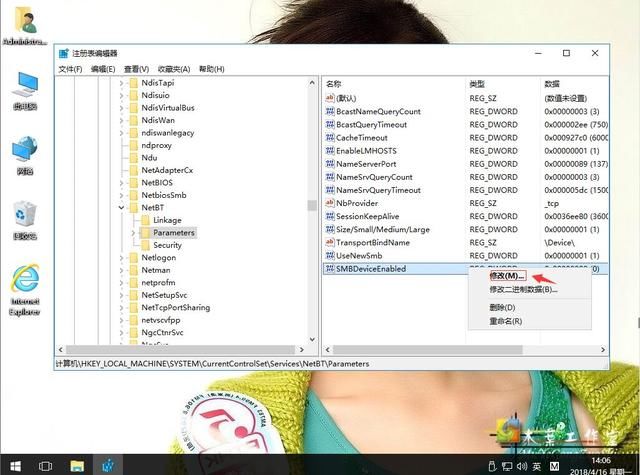Click the BcastNameQueryCount value icon
Image resolution: width=640 pixels, height=475 pixels.
330,111
